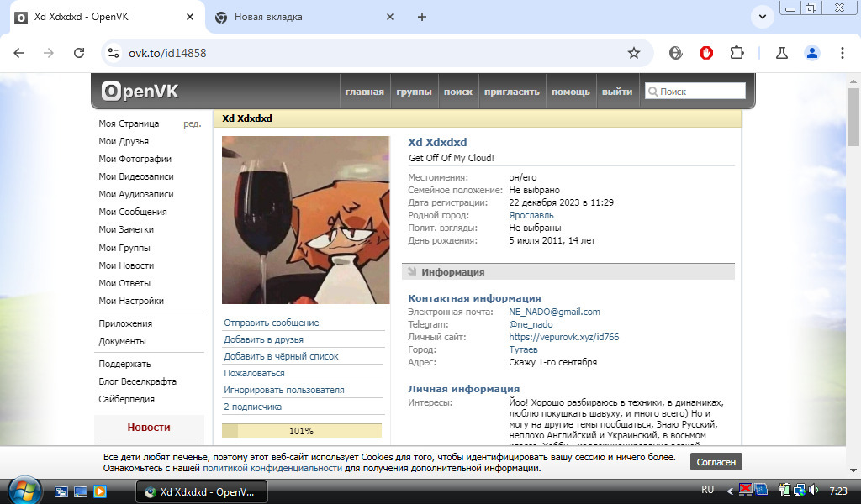Open the Windows Start button
Viewport: 861px width, 504px height.
[23, 490]
